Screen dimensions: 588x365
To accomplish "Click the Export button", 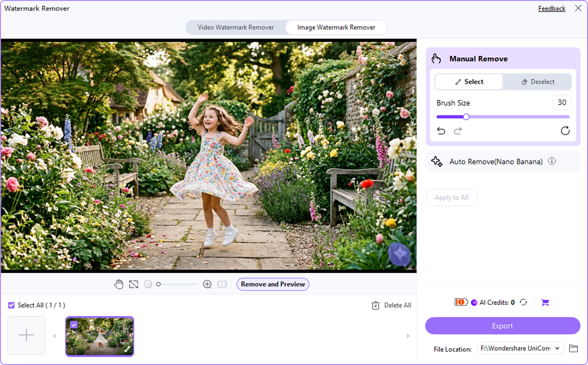I will (502, 326).
